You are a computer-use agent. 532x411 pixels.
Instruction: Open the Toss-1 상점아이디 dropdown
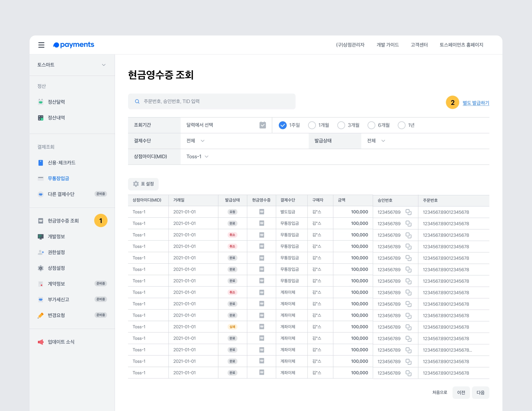point(197,157)
